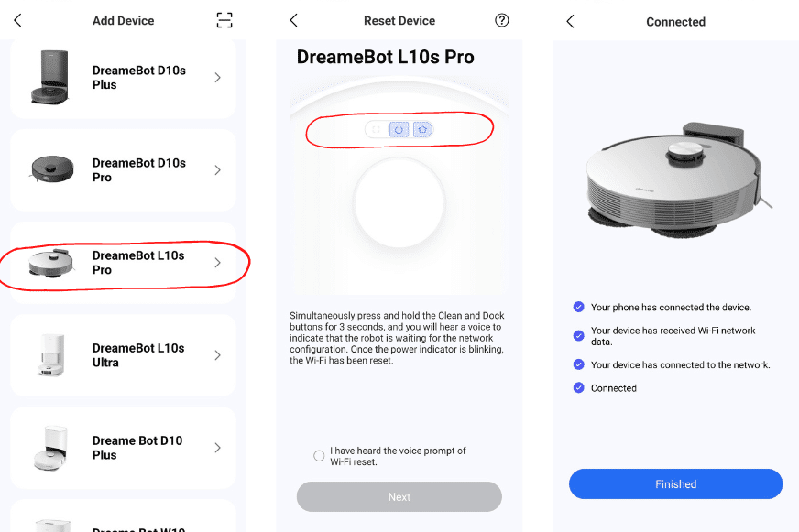The image size is (799, 532).
Task: Tap the back arrow on the Add Device screen
Action: point(16,19)
